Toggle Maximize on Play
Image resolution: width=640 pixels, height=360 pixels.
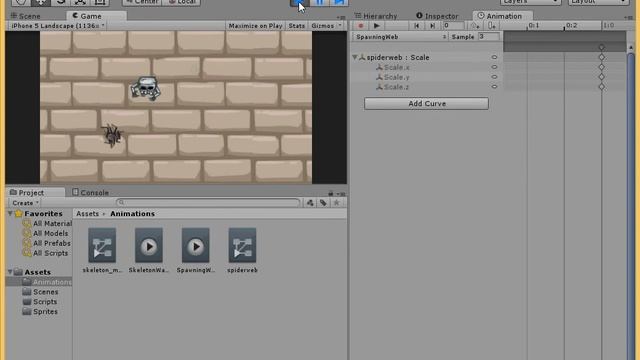(x=255, y=26)
